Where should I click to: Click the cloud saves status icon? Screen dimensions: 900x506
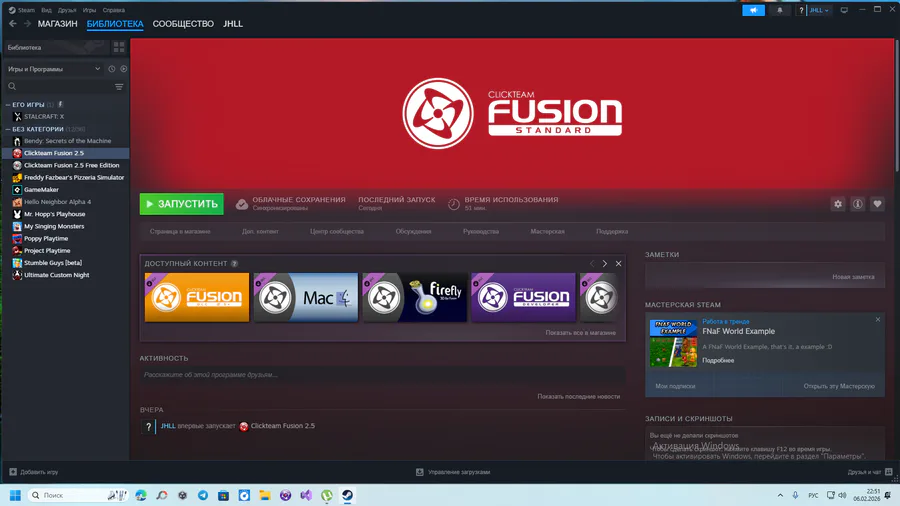click(242, 204)
